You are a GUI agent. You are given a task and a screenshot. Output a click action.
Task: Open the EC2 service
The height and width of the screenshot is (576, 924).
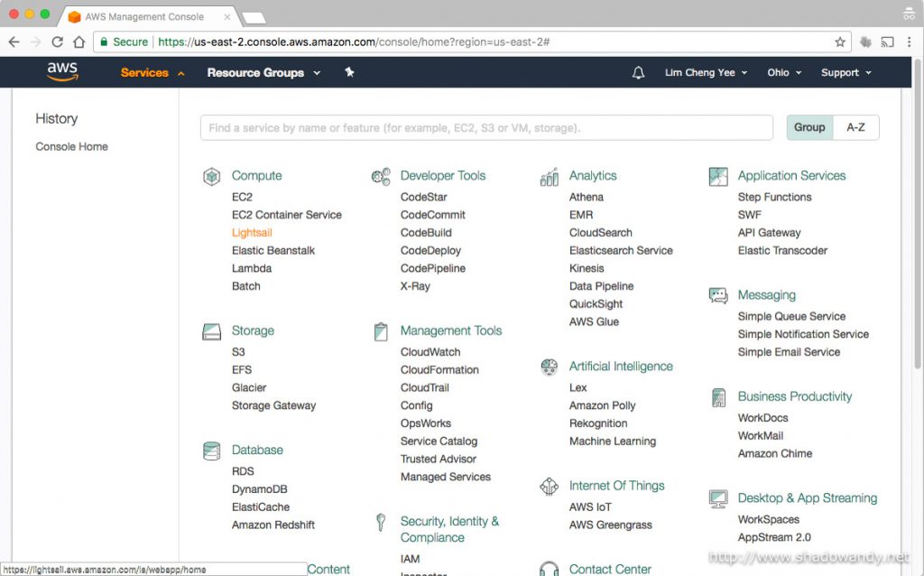click(x=242, y=197)
